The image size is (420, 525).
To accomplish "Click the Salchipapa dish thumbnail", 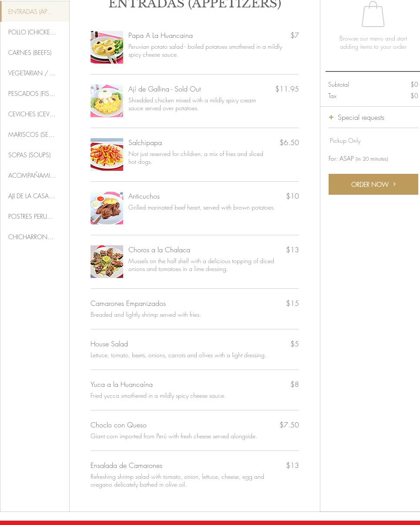I will click(107, 154).
